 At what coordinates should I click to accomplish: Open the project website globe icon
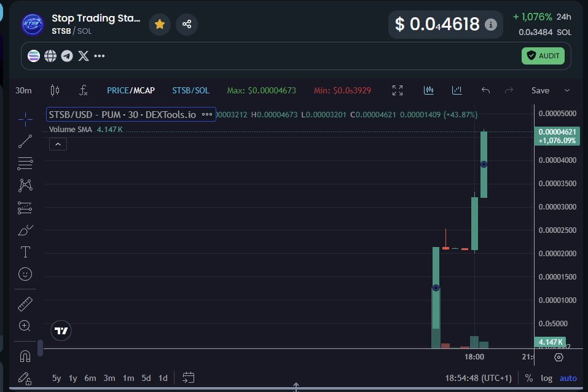(x=50, y=56)
